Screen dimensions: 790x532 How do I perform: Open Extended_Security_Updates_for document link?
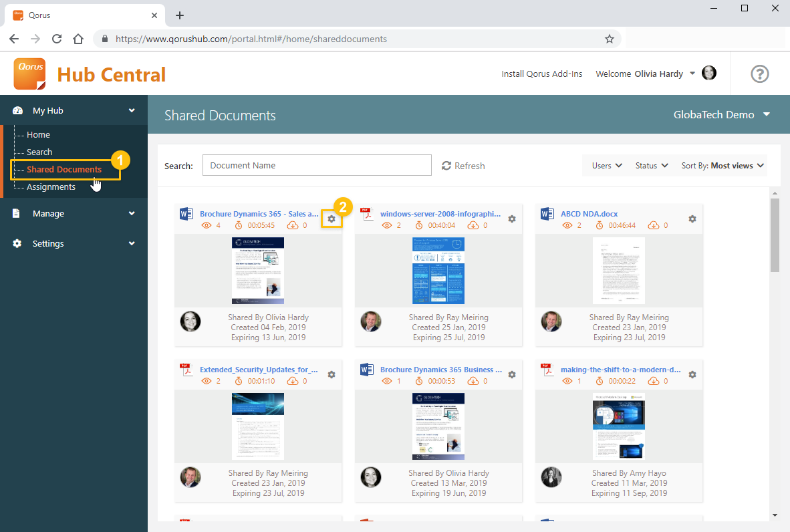(259, 370)
